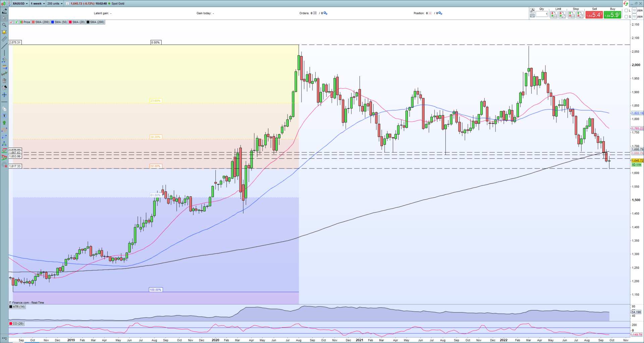Select the Fibonacci retracement tool
The width and height of the screenshot is (644, 343).
[x=4, y=67]
